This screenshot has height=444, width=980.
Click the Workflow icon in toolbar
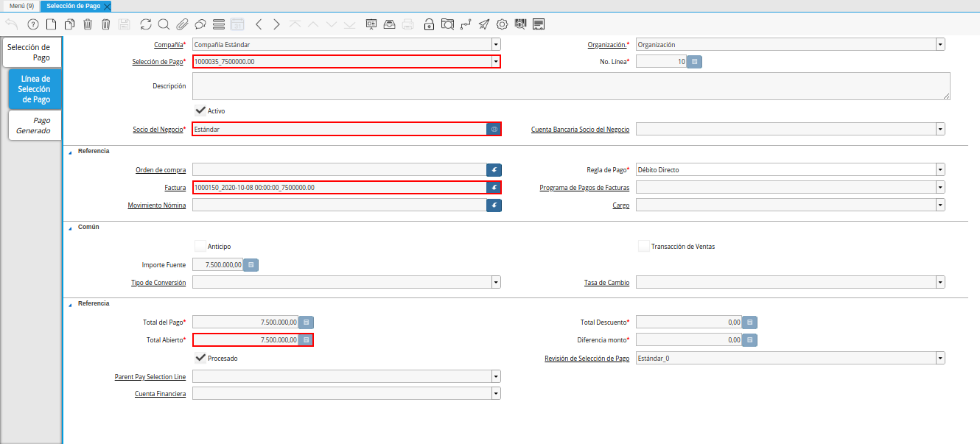pyautogui.click(x=465, y=24)
